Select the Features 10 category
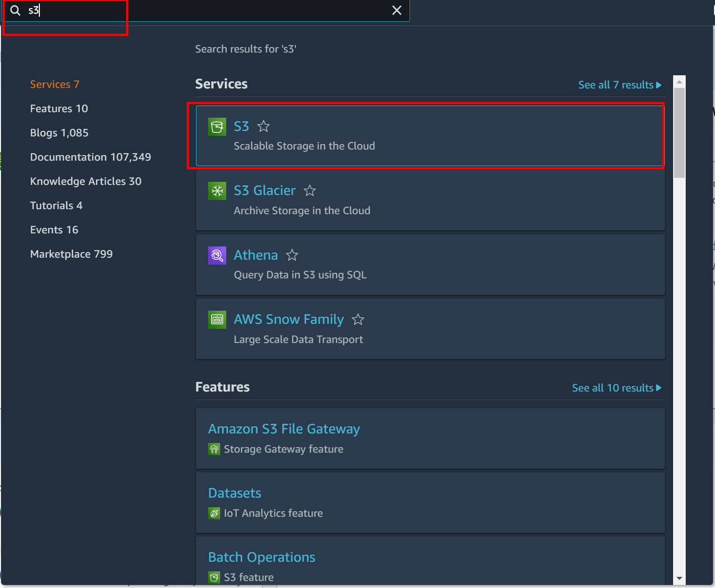The image size is (715, 588). pos(59,109)
